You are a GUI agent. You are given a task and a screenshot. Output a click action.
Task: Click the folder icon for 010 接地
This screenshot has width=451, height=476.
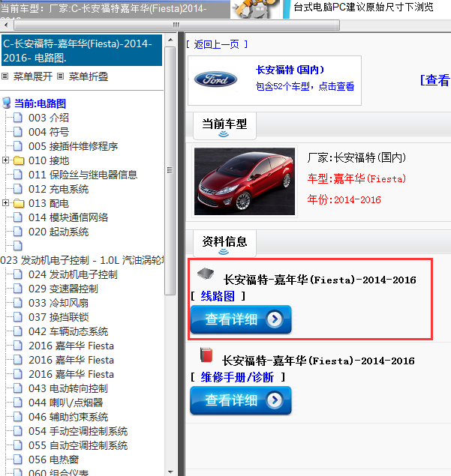click(x=19, y=160)
